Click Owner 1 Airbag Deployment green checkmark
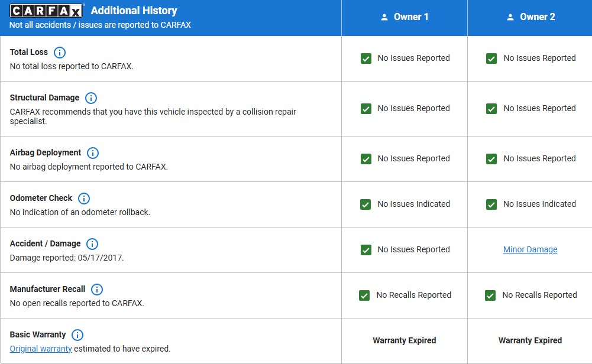 (x=366, y=159)
